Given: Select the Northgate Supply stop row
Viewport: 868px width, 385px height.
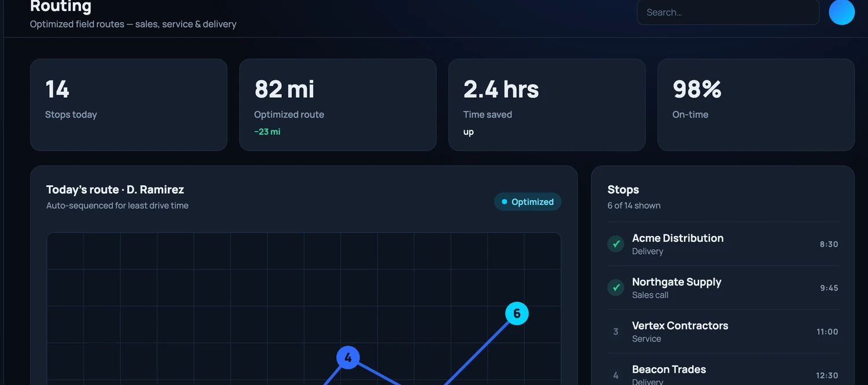Looking at the screenshot, I should [x=723, y=288].
